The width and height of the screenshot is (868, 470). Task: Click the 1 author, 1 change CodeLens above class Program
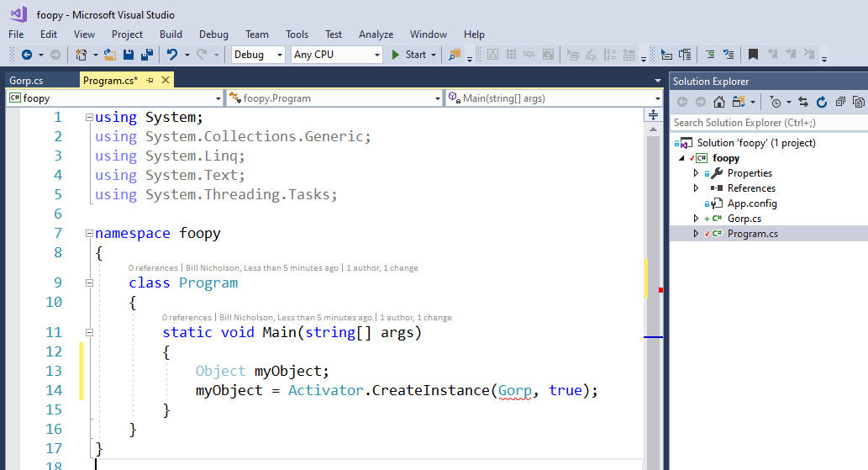382,268
